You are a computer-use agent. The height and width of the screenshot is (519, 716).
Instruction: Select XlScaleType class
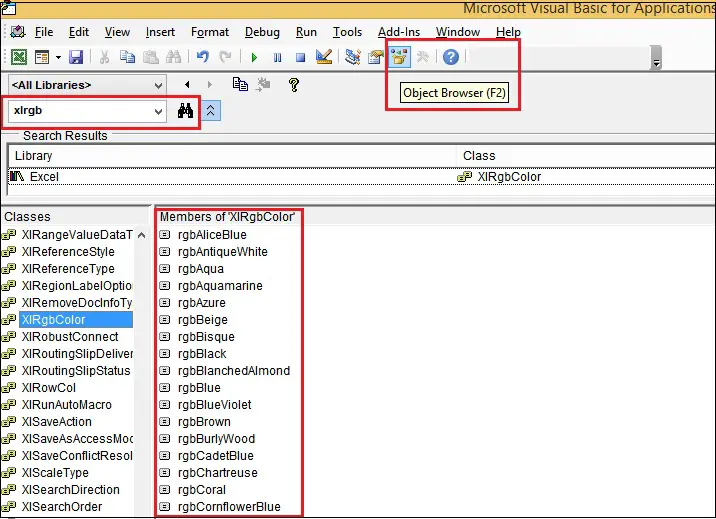[x=55, y=473]
